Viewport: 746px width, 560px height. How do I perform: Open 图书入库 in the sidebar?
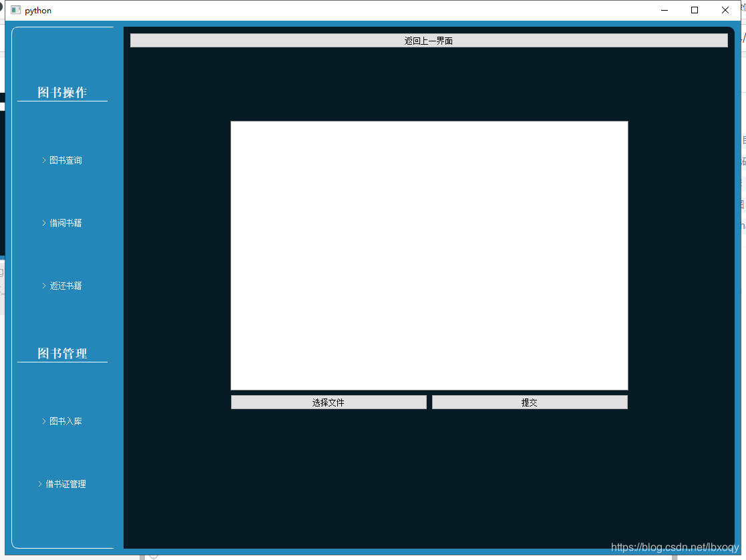tap(62, 421)
